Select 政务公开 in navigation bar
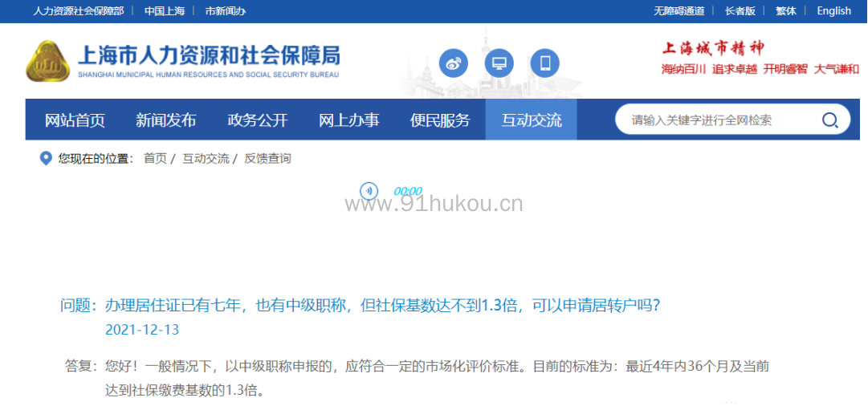This screenshot has height=406, width=868. click(257, 120)
